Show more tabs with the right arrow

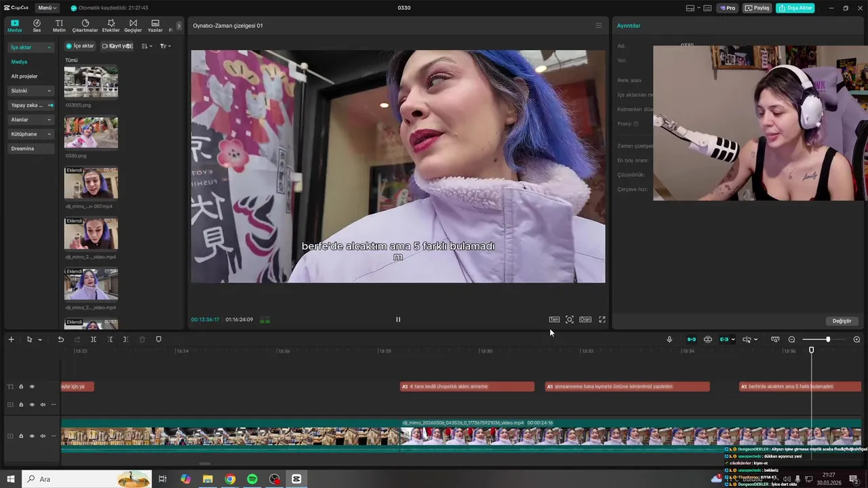179,26
